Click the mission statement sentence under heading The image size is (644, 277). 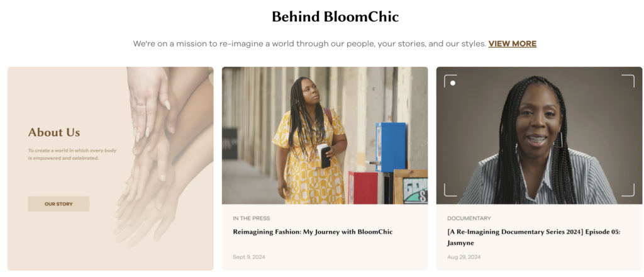coord(309,44)
